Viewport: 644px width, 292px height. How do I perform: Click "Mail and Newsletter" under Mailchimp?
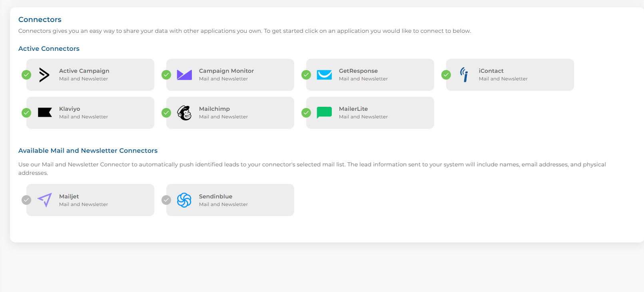[x=223, y=117]
